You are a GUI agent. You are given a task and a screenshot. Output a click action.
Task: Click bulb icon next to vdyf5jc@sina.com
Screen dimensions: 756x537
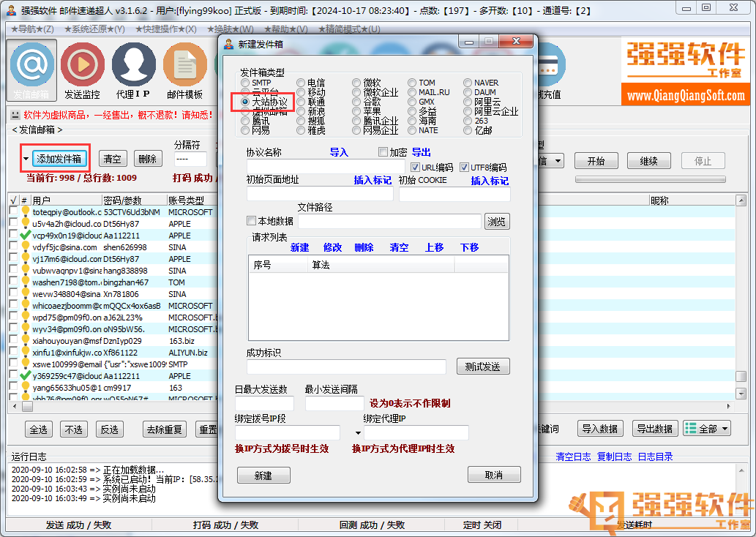25,247
